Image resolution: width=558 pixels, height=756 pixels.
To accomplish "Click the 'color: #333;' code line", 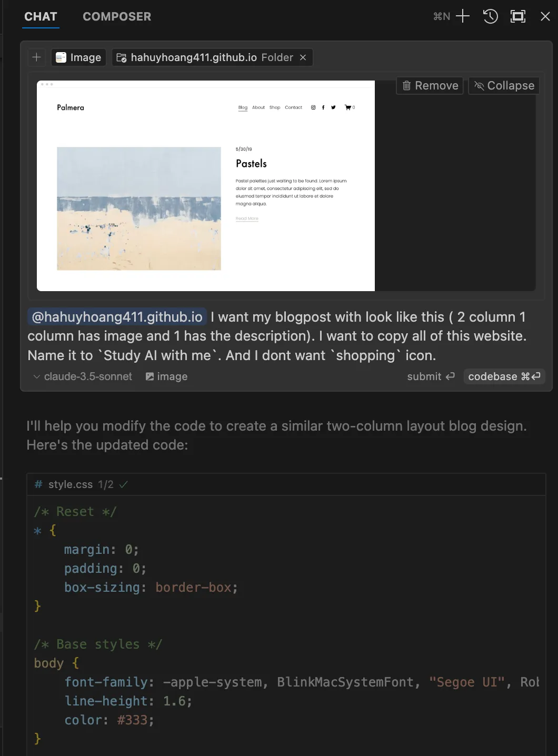I will [109, 720].
